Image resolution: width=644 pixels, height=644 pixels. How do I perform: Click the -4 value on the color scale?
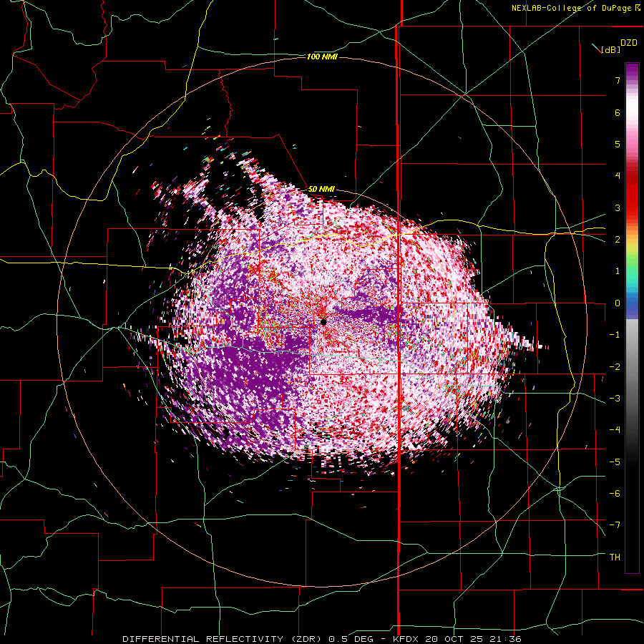pos(615,430)
